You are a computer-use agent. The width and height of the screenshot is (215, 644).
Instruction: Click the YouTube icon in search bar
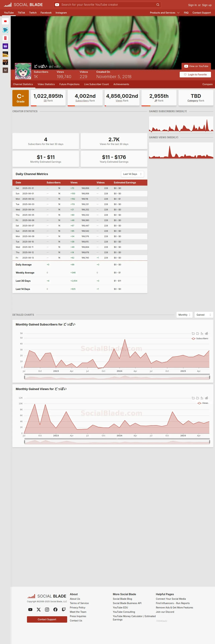point(57,5)
